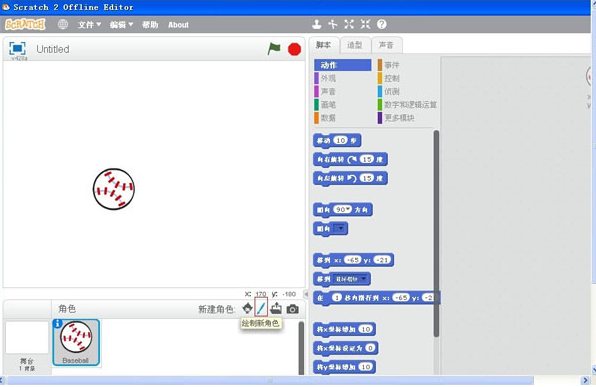Select the 画笔 block category
Image resolution: width=596 pixels, height=387 pixels.
point(325,105)
